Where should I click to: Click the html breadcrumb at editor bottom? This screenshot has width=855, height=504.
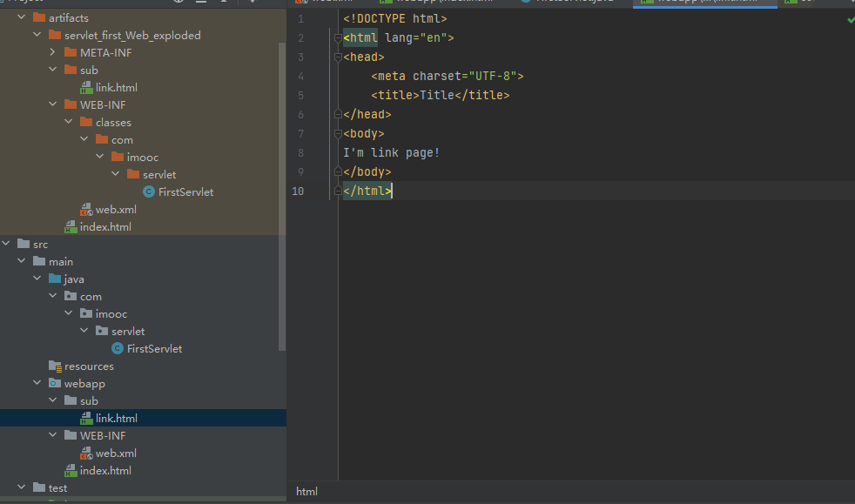click(306, 492)
